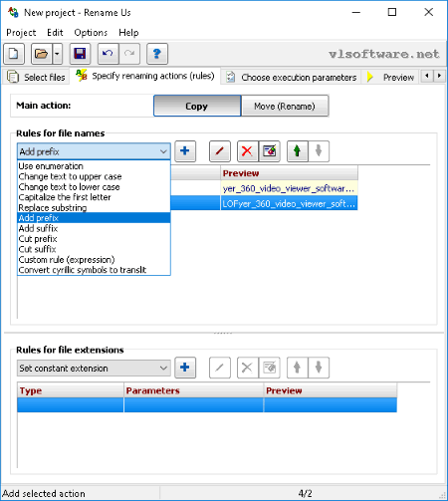448x501 pixels.
Task: Open help with the question mark icon
Action: click(157, 54)
